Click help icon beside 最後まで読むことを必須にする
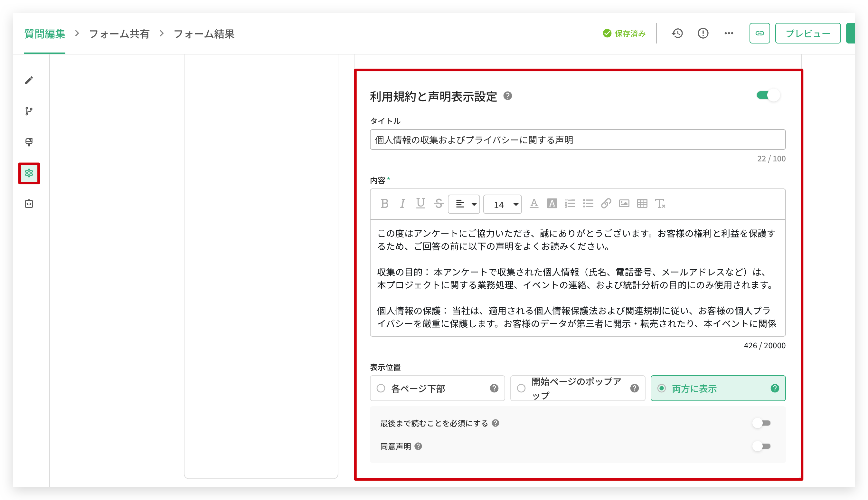 (495, 423)
